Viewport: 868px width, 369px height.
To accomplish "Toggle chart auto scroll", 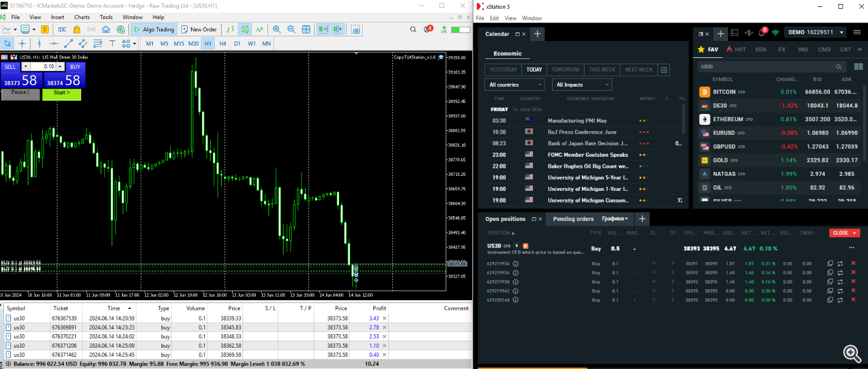I will [x=323, y=29].
